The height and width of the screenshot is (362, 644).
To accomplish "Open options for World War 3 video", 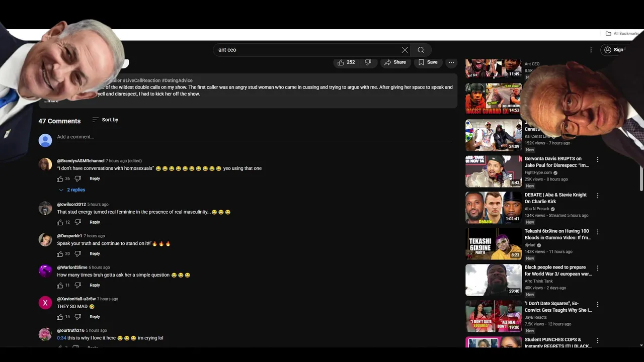I will [x=598, y=268].
